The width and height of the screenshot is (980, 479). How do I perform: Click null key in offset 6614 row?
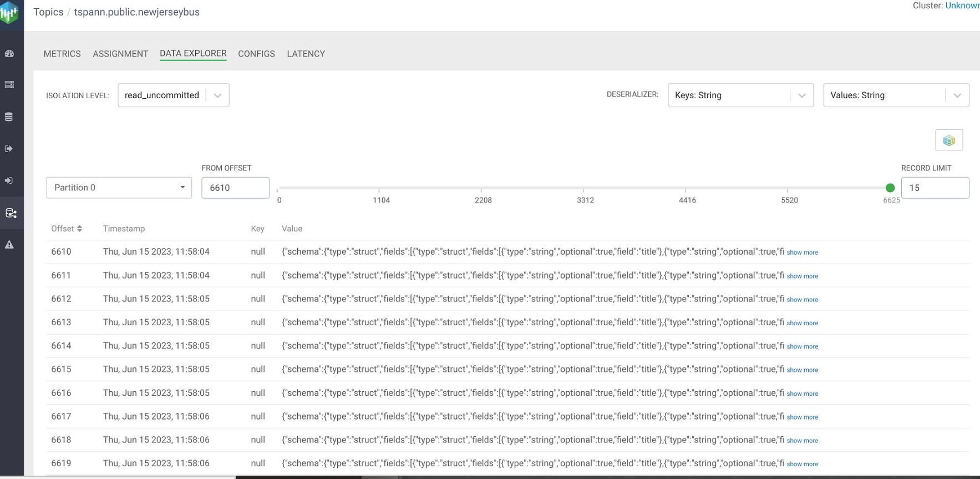point(258,345)
